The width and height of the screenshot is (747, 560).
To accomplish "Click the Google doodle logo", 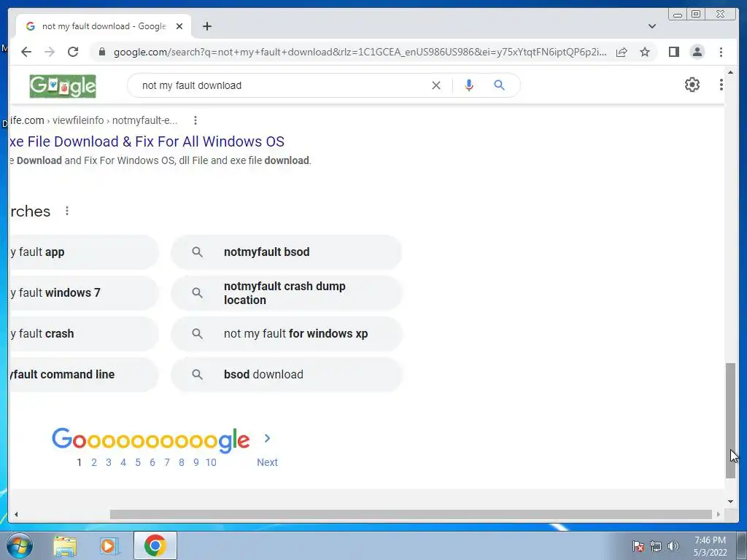I will [63, 86].
